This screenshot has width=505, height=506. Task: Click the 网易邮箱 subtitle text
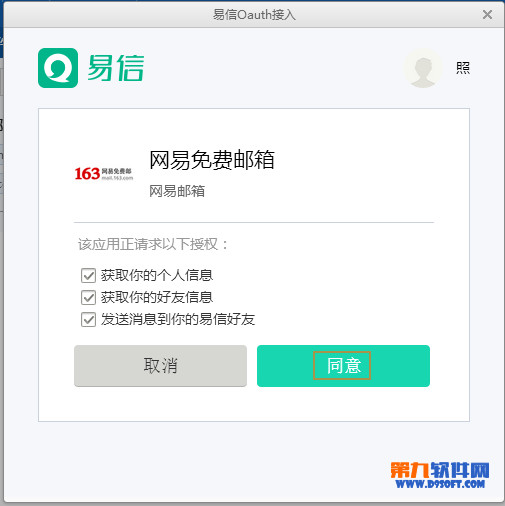point(177,191)
